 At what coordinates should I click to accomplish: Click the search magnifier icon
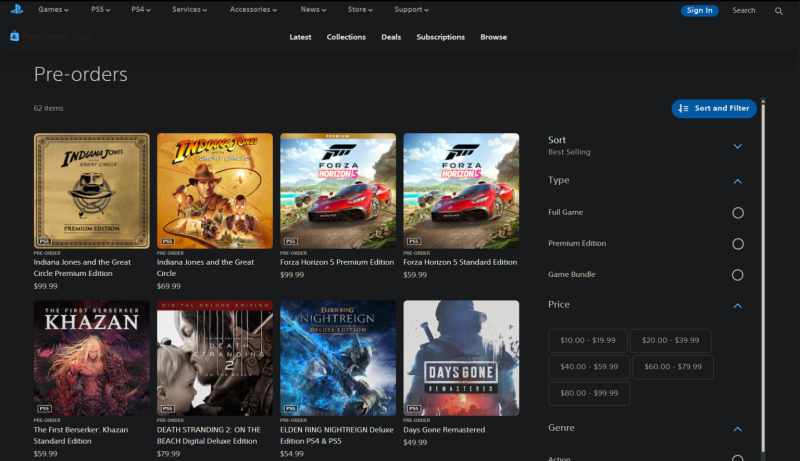(x=779, y=11)
